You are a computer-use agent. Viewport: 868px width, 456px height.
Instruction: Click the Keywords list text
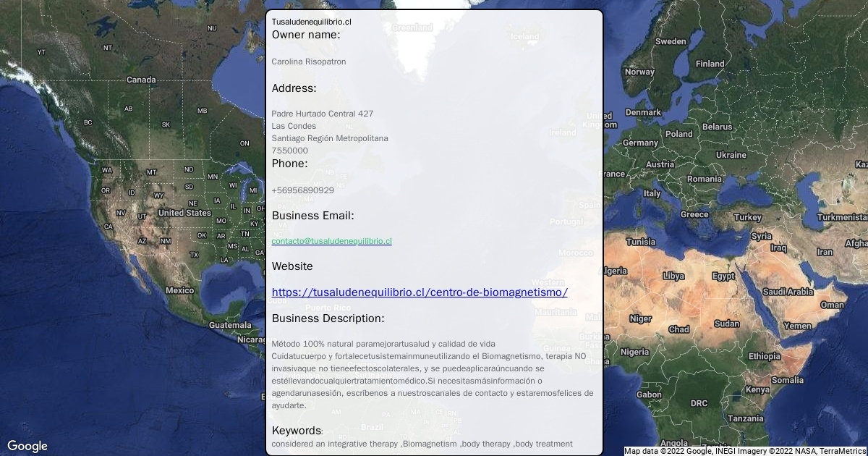coord(422,444)
